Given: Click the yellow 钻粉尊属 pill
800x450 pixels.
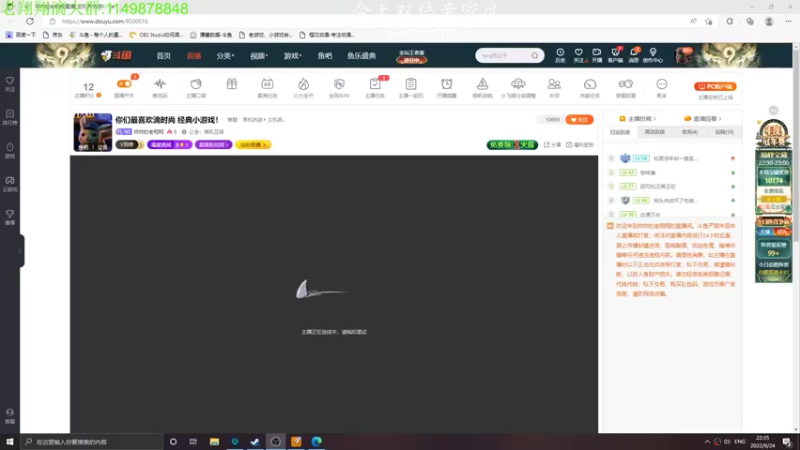Looking at the screenshot, I should click(x=253, y=145).
